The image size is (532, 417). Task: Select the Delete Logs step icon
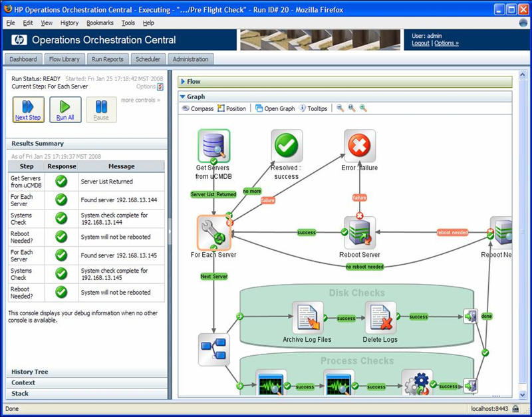(380, 318)
